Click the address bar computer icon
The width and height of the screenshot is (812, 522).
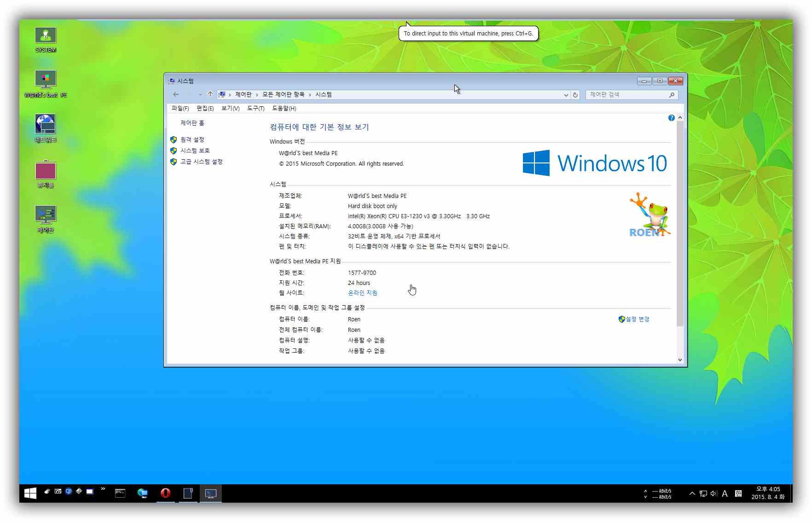click(x=222, y=94)
